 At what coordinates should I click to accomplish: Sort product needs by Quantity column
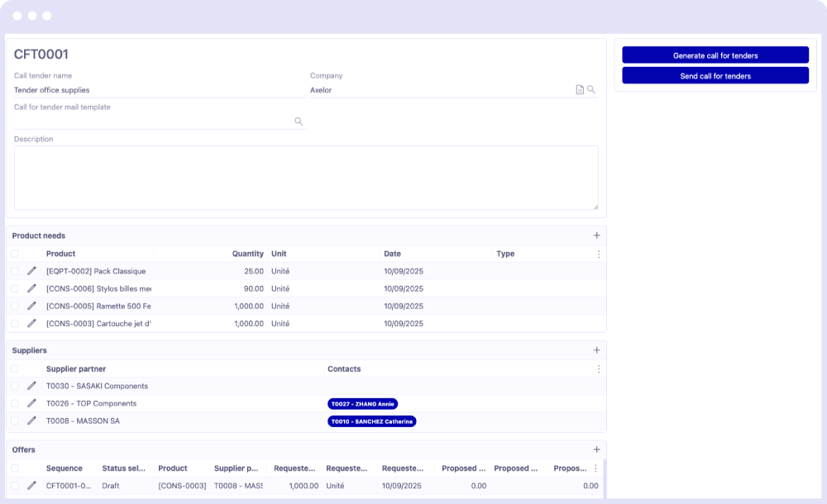247,254
